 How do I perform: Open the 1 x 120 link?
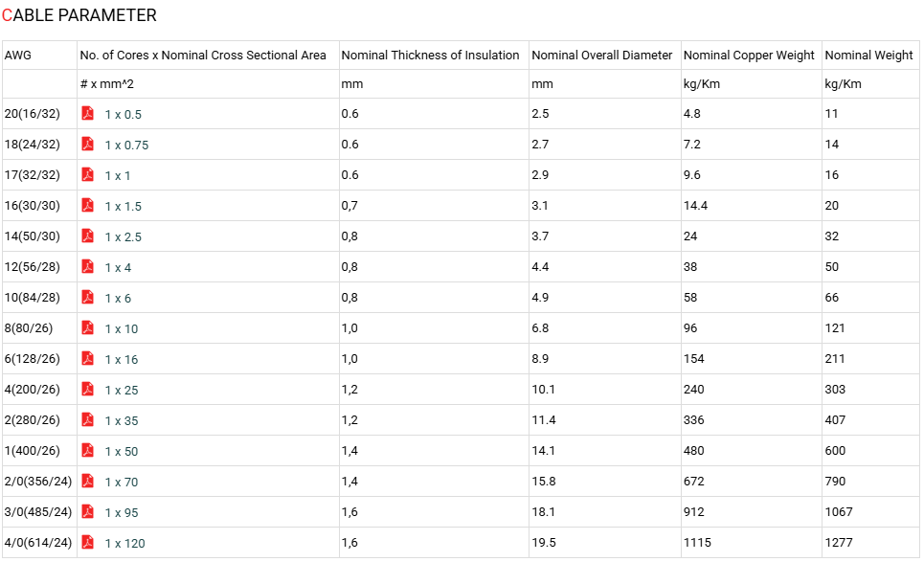124,543
